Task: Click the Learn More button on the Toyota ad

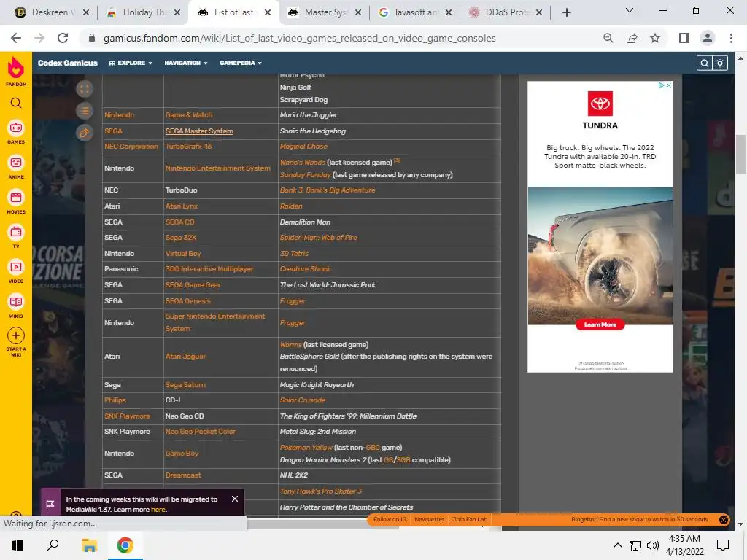Action: click(600, 324)
